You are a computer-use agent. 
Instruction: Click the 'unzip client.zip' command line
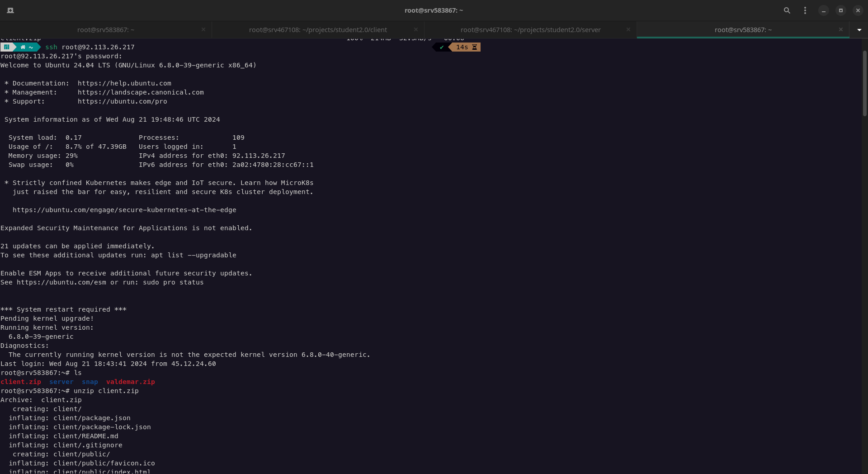pyautogui.click(x=106, y=391)
